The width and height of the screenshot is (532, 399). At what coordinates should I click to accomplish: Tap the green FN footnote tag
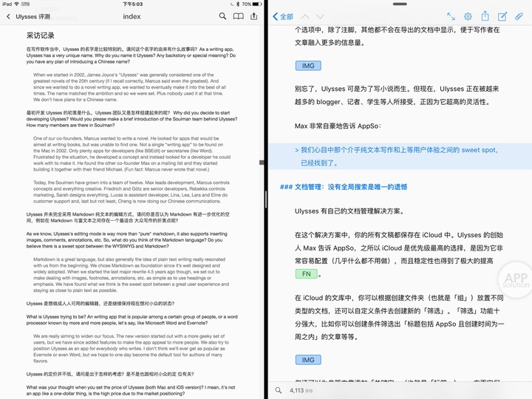click(x=307, y=274)
